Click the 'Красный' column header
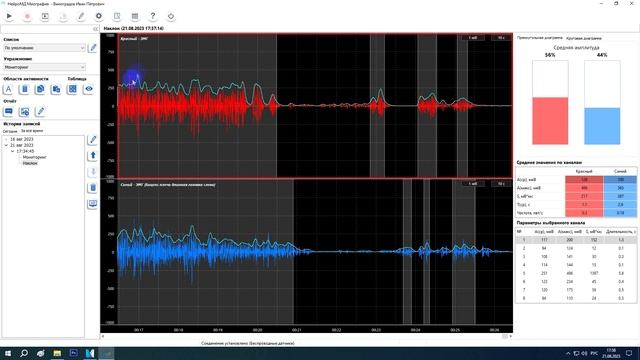This screenshot has width=640, height=360. (x=584, y=171)
